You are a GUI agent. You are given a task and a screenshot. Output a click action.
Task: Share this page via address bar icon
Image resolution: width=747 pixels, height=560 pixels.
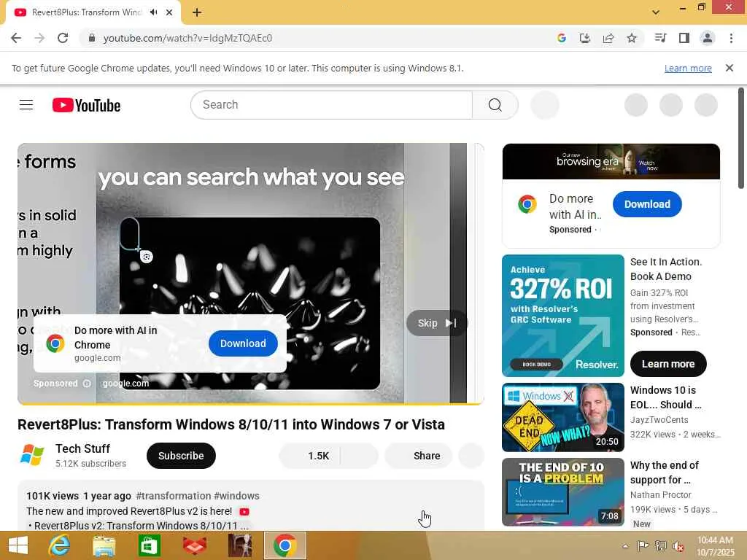(608, 38)
